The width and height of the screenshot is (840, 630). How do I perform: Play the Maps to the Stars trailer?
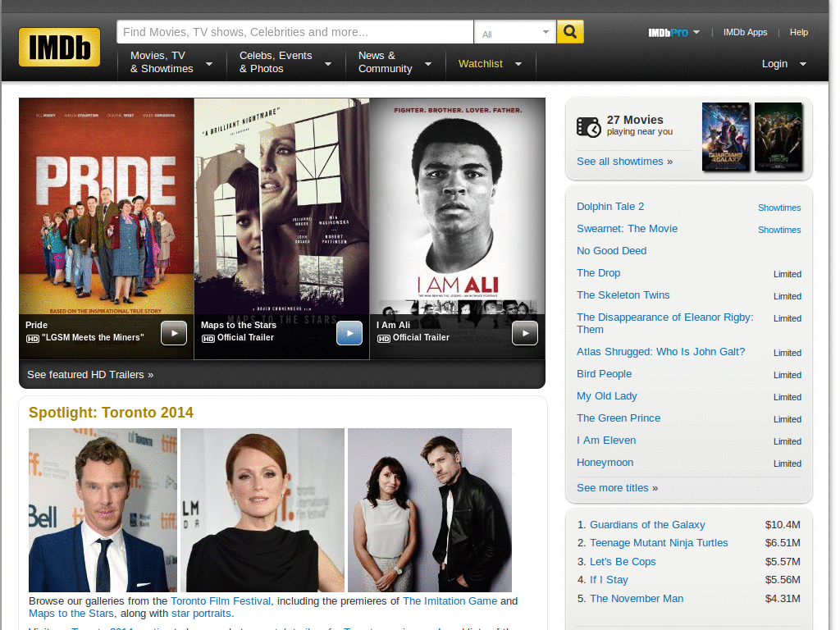tap(349, 333)
